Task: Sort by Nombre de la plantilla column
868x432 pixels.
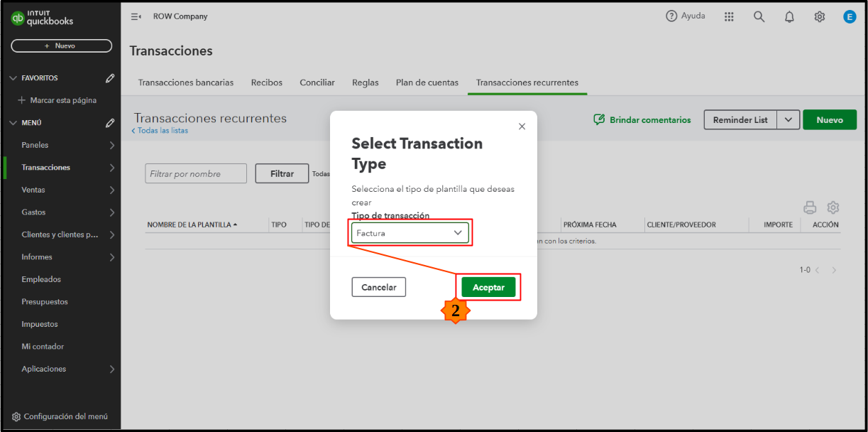Action: [x=192, y=225]
